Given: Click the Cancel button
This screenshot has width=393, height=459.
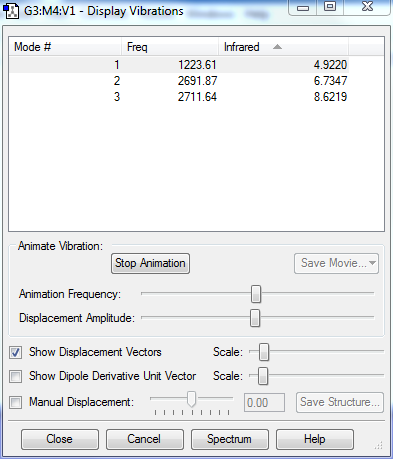Looking at the screenshot, I should 145,439.
